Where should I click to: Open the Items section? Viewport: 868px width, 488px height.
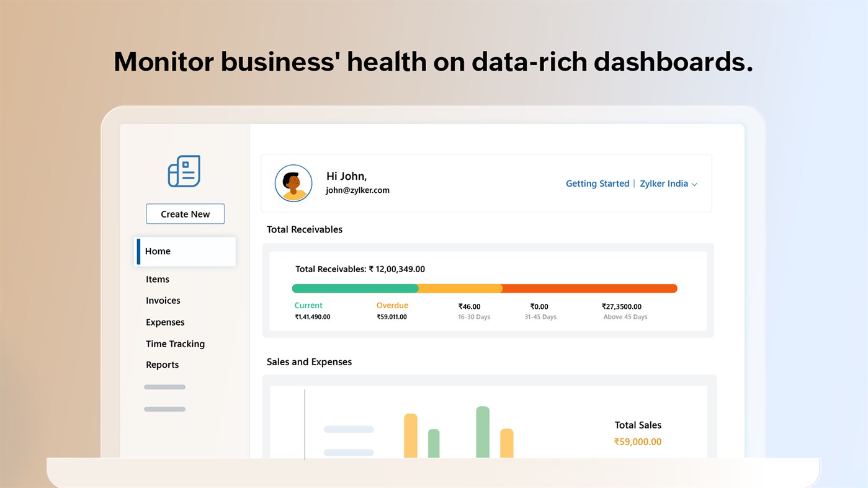[x=157, y=279]
